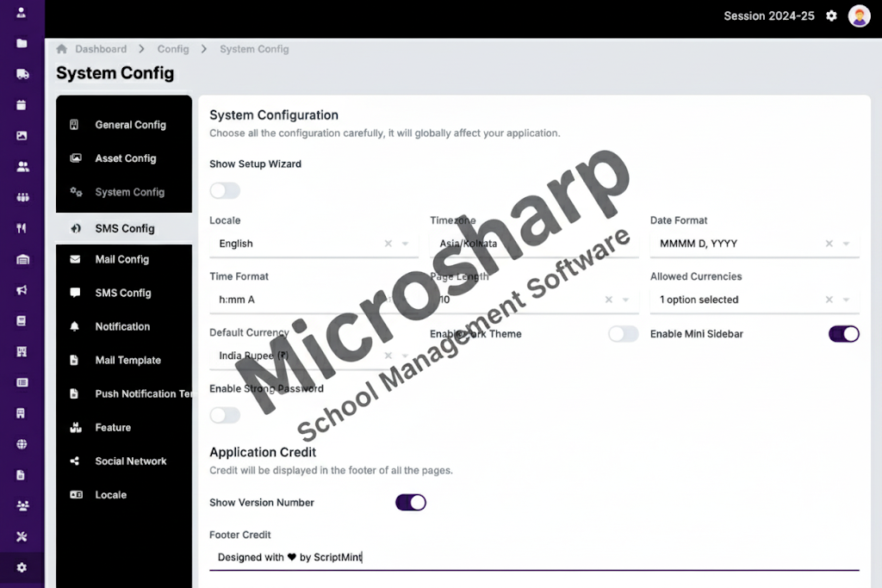Image resolution: width=882 pixels, height=588 pixels.
Task: Select Mail Config in the config menu
Action: point(121,259)
